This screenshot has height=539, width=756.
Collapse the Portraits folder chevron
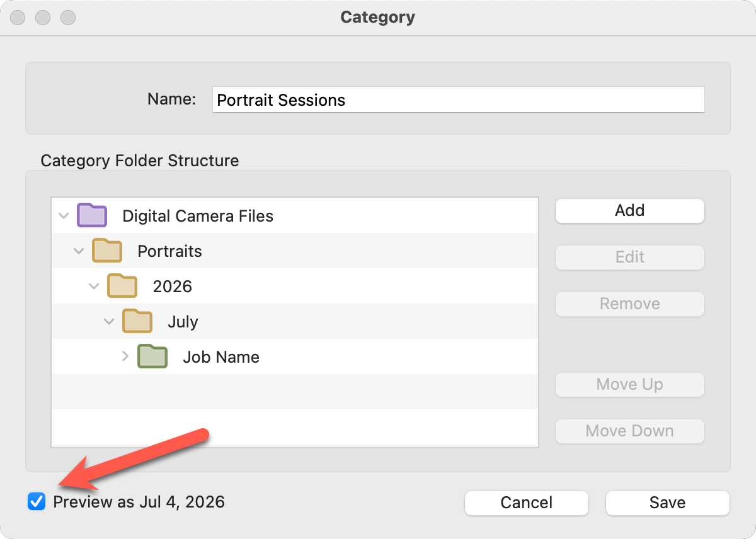click(79, 251)
